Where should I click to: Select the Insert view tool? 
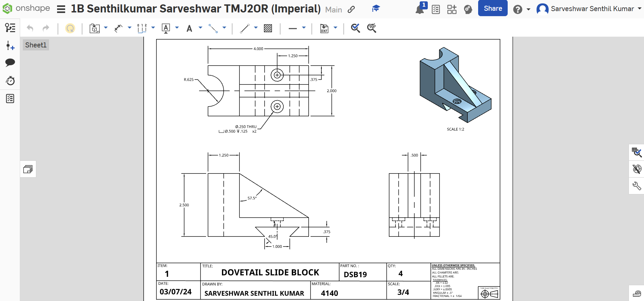click(95, 28)
